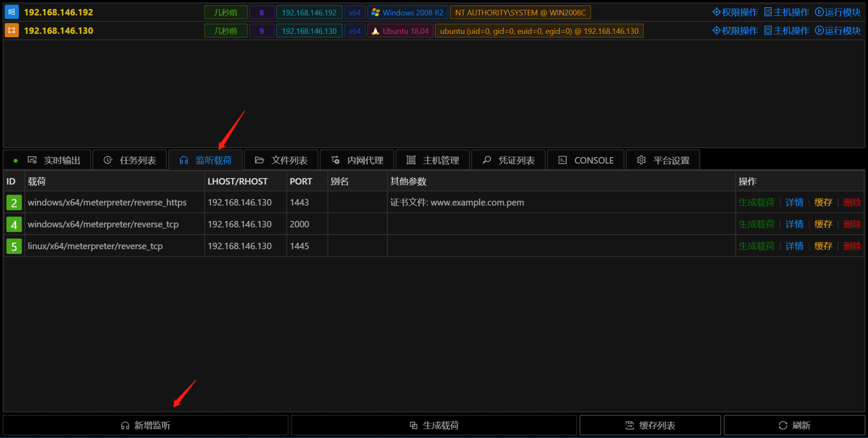Click port value 2000
The width and height of the screenshot is (868, 438).
point(299,224)
